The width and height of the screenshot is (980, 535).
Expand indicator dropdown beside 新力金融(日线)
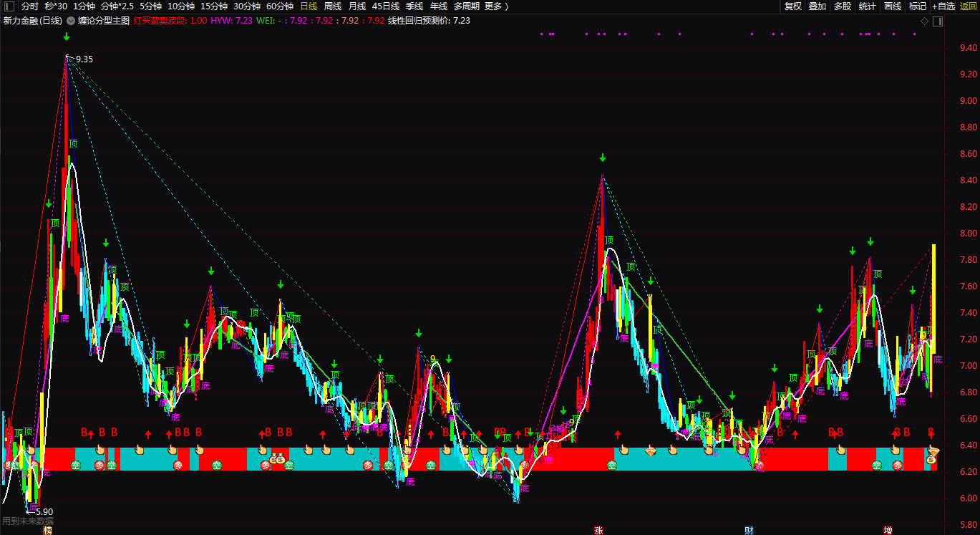pyautogui.click(x=71, y=21)
